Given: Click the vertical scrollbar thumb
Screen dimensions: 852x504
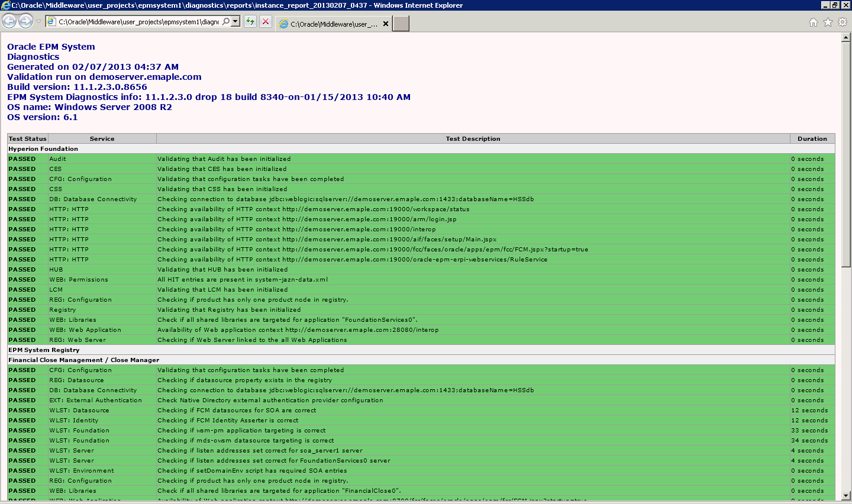Looking at the screenshot, I should [x=846, y=154].
